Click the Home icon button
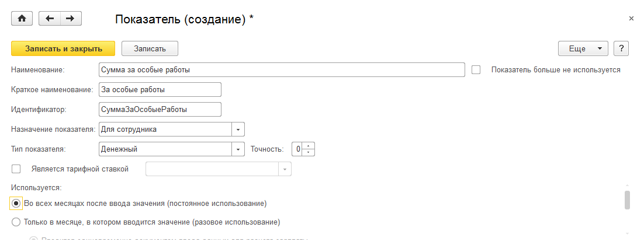The height and width of the screenshot is (245, 644). [x=22, y=19]
